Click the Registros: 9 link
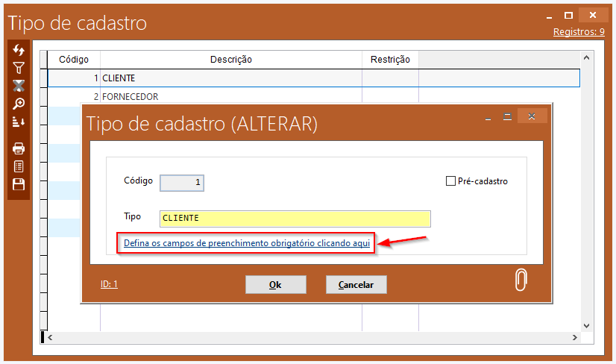 pos(578,32)
